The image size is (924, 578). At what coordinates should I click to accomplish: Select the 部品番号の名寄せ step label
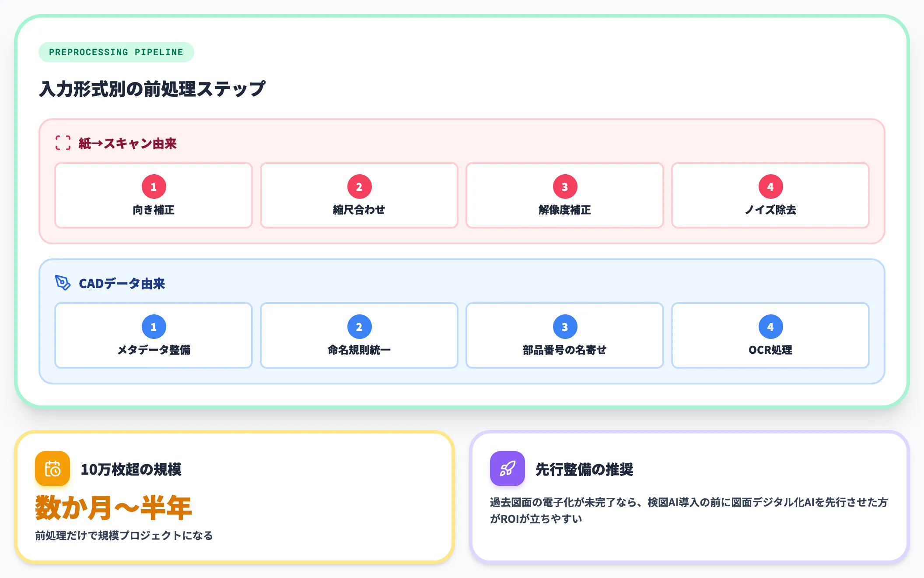pyautogui.click(x=565, y=350)
